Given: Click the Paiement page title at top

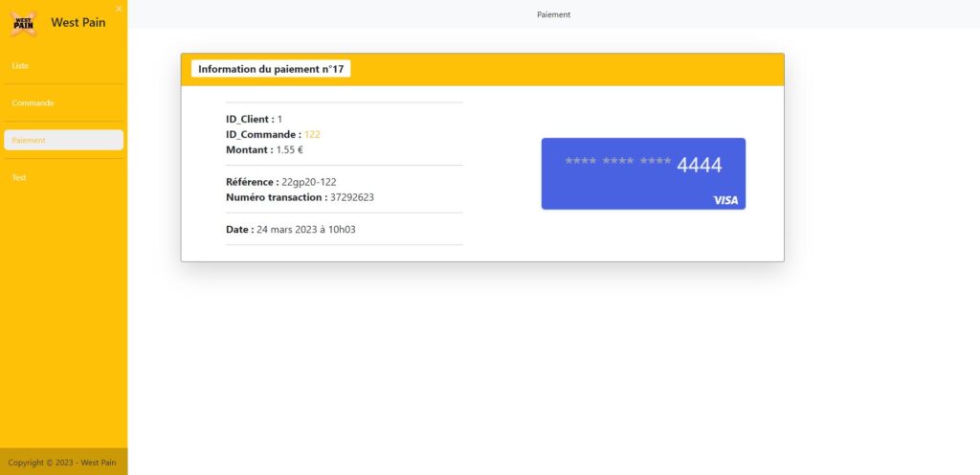Looking at the screenshot, I should click(x=554, y=14).
